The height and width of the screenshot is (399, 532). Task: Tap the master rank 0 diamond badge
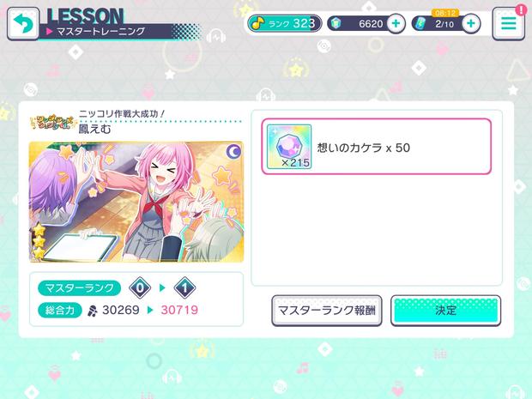click(x=140, y=288)
